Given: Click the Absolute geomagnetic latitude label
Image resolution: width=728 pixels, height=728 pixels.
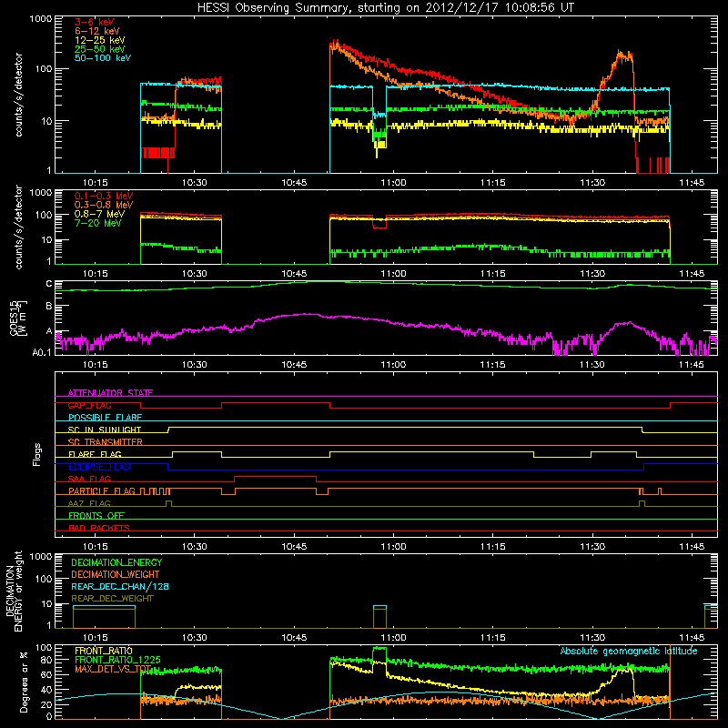Looking at the screenshot, I should (x=629, y=651).
